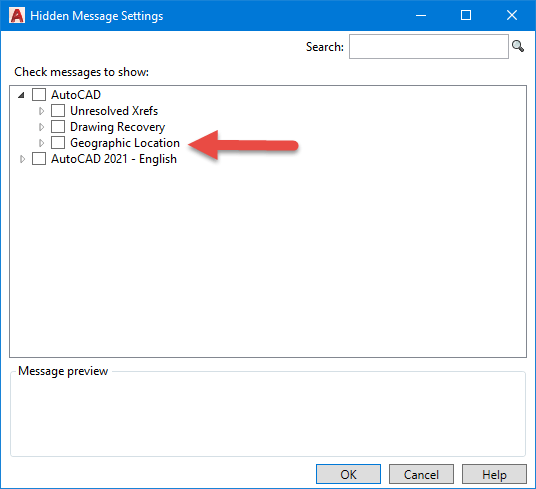Select the Geographic Location label
Screen dimensions: 536x489
coord(125,143)
